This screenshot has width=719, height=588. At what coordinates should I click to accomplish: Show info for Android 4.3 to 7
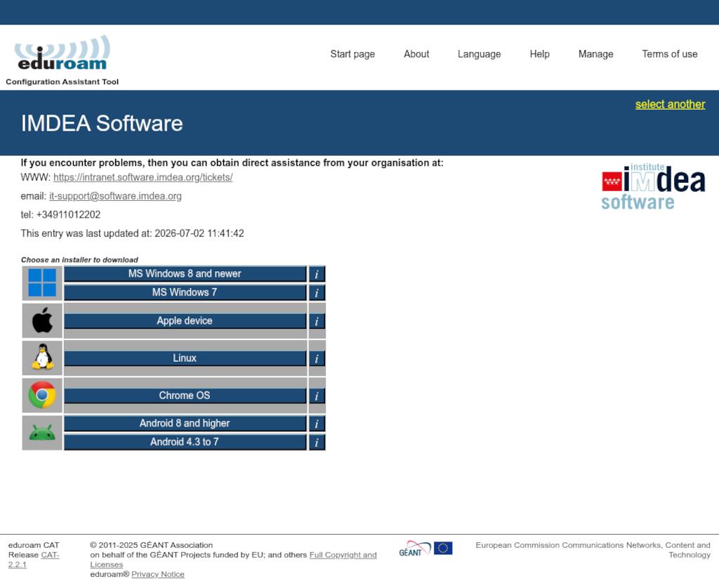pos(317,442)
